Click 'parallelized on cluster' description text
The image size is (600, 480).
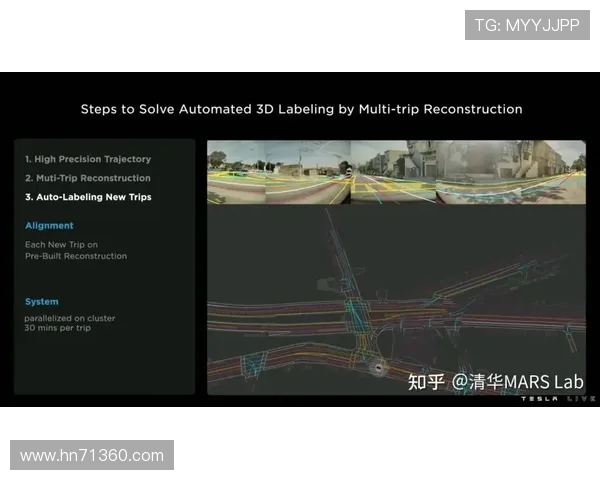(x=70, y=318)
